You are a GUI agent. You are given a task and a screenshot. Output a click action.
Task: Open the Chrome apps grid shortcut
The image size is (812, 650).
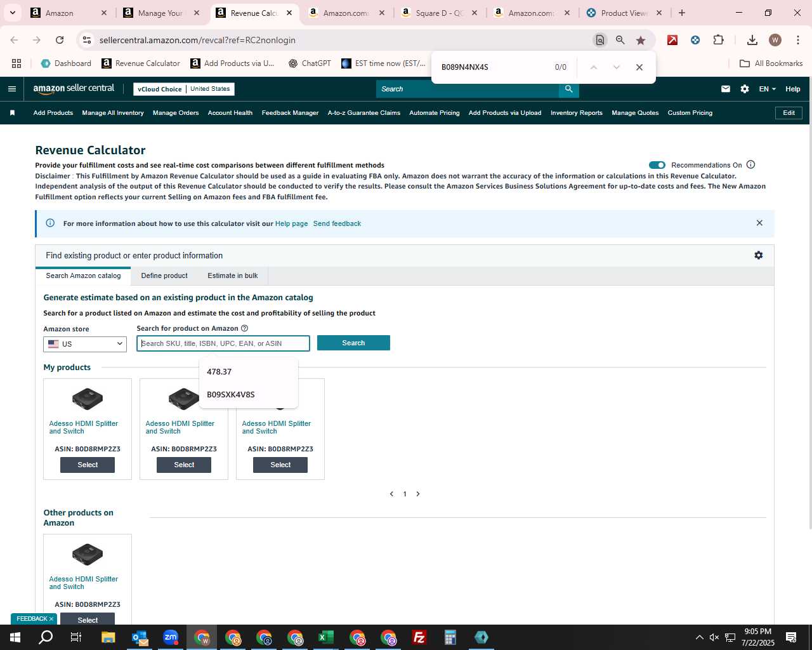(16, 63)
